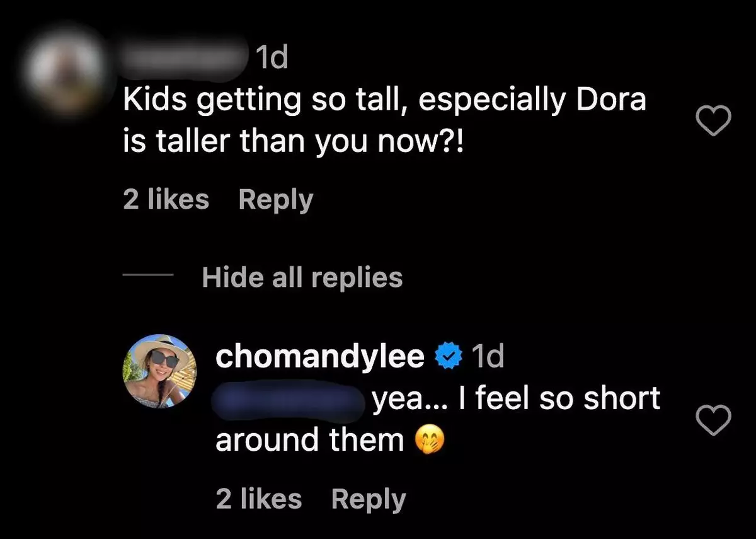Click the 1d timestamp next to chomandylee
Viewport: 756px width, 539px height.
(488, 357)
